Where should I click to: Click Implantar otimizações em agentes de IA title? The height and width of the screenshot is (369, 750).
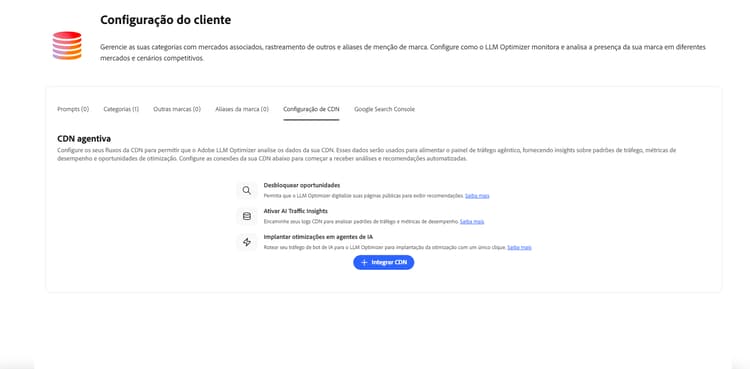pos(318,237)
